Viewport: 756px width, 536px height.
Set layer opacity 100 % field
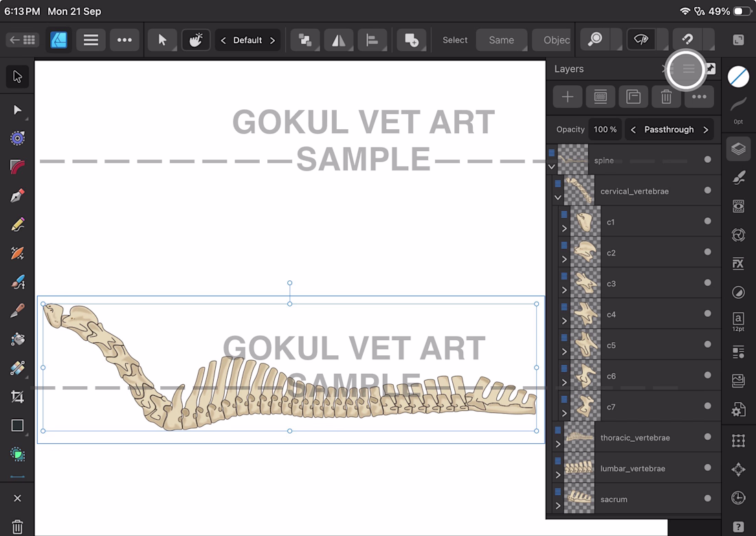coord(605,130)
